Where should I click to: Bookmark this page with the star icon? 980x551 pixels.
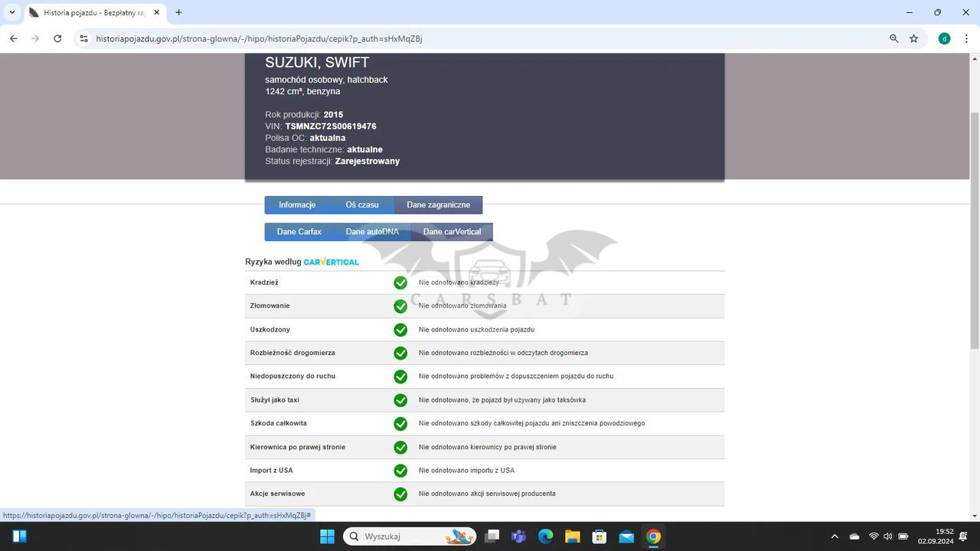click(913, 38)
